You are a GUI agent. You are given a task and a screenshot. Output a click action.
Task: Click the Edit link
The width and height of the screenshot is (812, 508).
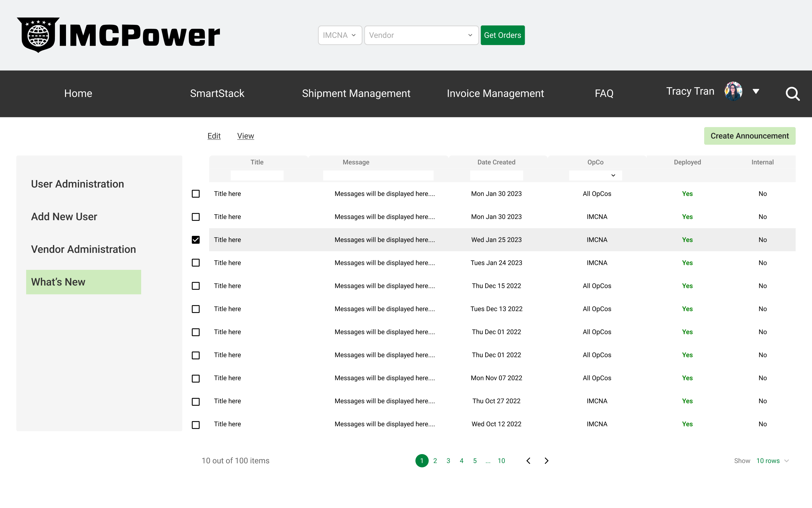[214, 136]
